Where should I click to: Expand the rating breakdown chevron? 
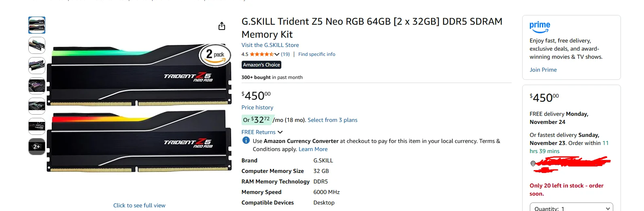click(277, 54)
